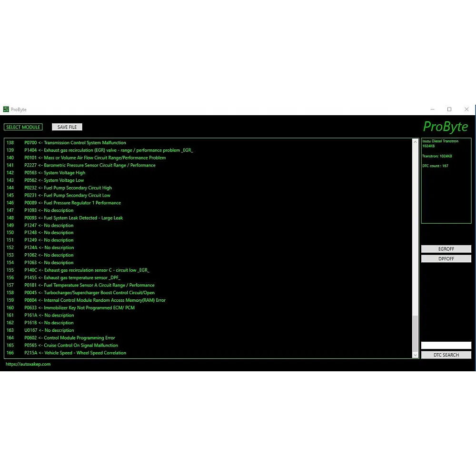Click the SAVE FILE button
Screen dimensions: 476x476
click(x=67, y=127)
